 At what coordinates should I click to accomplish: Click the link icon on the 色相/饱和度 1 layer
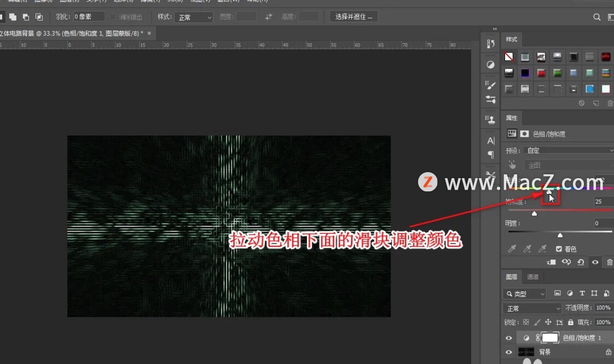tap(538, 337)
